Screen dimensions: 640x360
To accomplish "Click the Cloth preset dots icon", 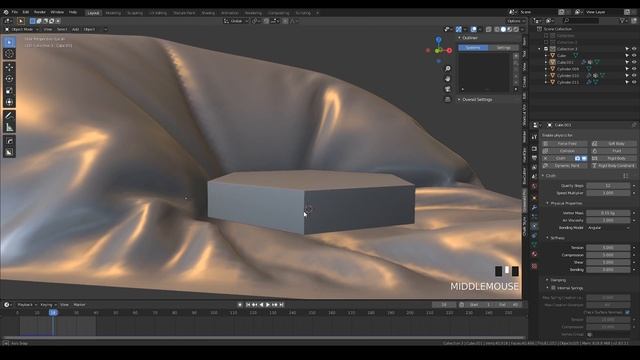I will [625, 176].
